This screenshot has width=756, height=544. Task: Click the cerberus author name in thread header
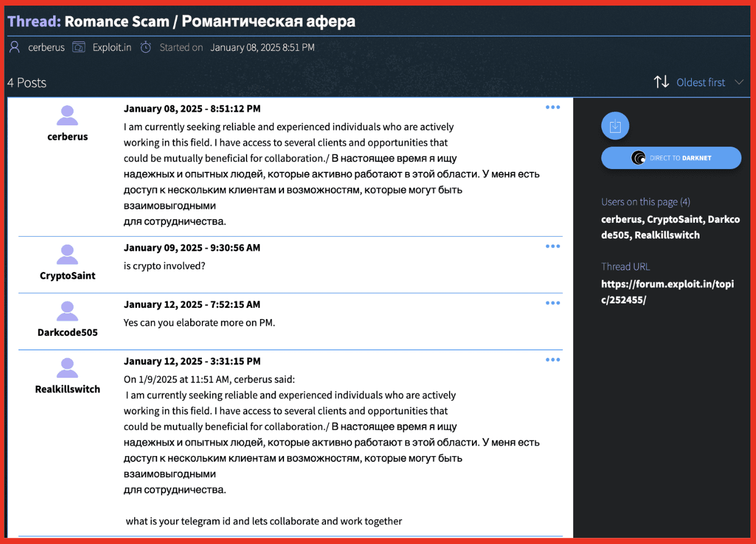(46, 48)
